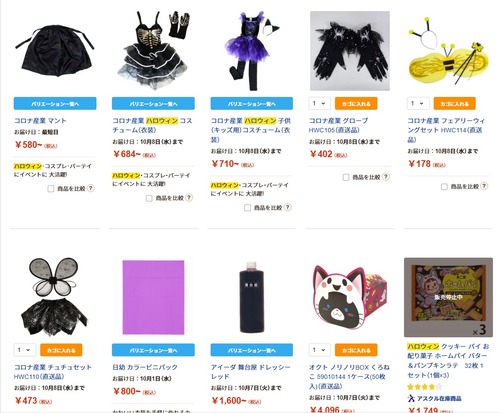The image size is (500, 413).
Task: Click help icon beside マント compare checkbox
Action: tap(90, 188)
